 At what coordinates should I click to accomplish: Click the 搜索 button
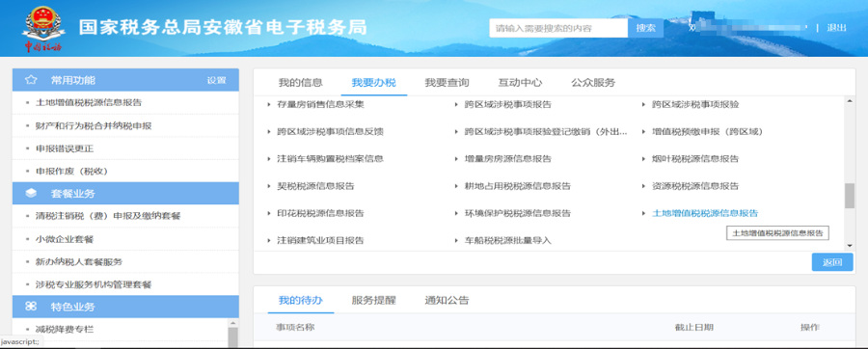pyautogui.click(x=645, y=28)
